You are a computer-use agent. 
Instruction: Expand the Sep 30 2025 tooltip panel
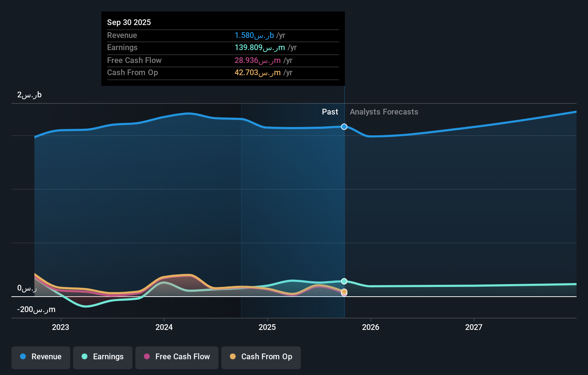[223, 48]
